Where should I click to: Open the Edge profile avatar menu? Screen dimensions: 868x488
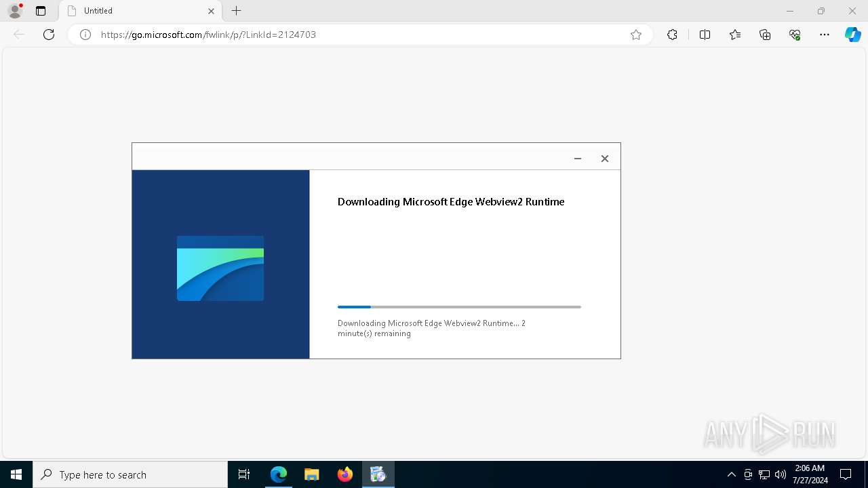(15, 11)
